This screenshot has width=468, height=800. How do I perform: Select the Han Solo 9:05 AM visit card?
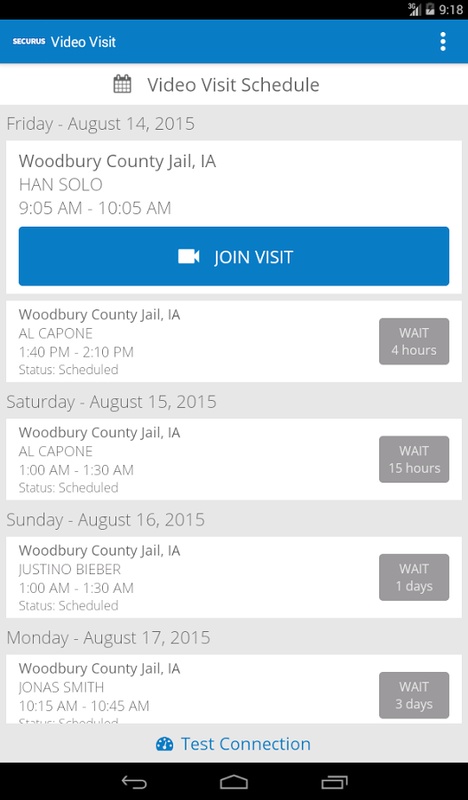click(234, 217)
